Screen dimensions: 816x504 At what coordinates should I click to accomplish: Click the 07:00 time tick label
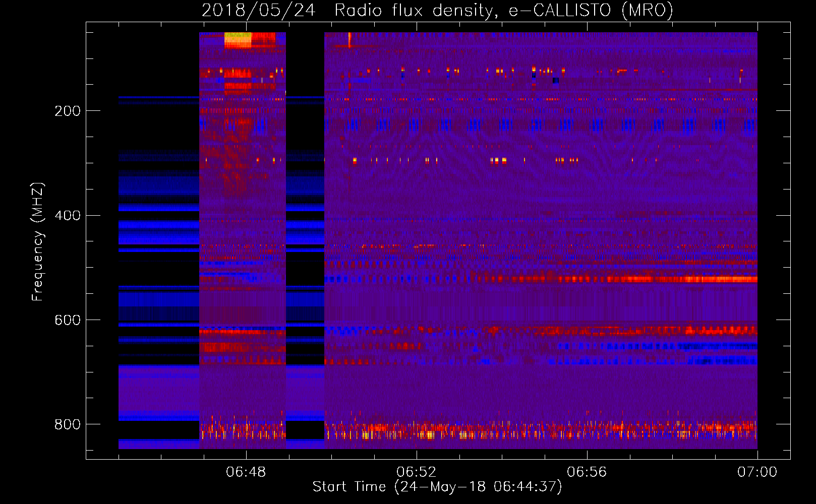click(757, 472)
